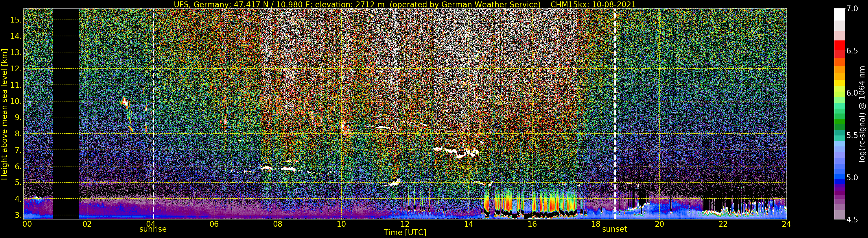The image size is (868, 238).
Task: Select the '3.' tick on the height axis
Action: 18,215
